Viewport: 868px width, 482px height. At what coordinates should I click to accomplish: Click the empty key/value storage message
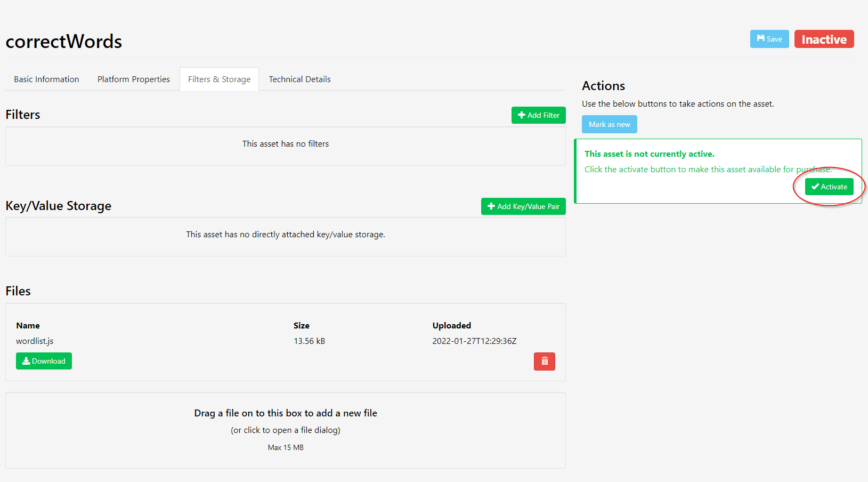click(x=286, y=235)
